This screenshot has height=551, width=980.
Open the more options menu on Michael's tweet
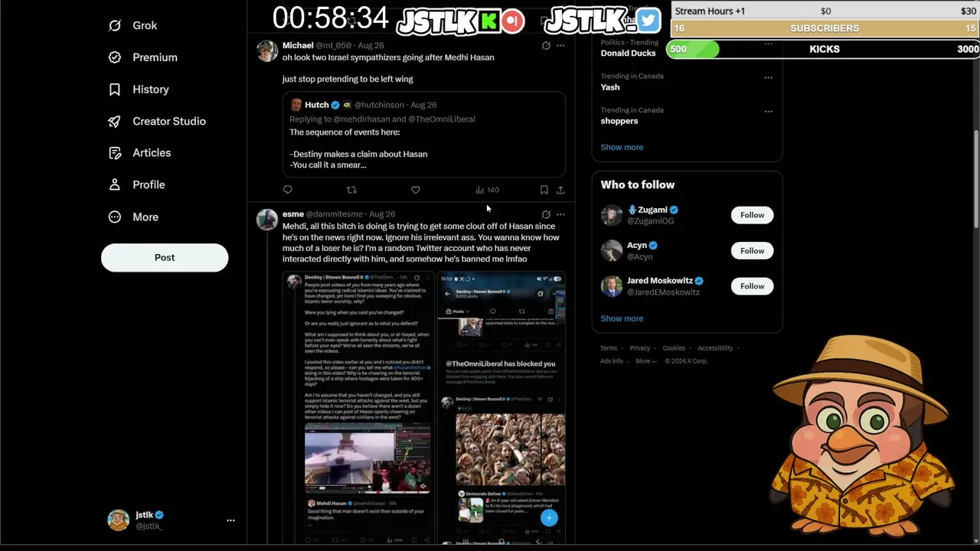(560, 46)
